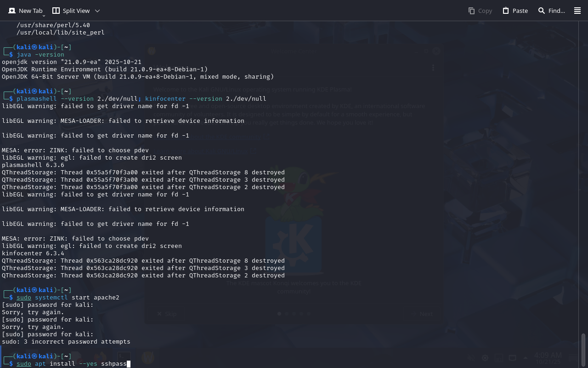Click the 'kinfocenter 6.3.4' output line
588x368 pixels.
click(33, 253)
